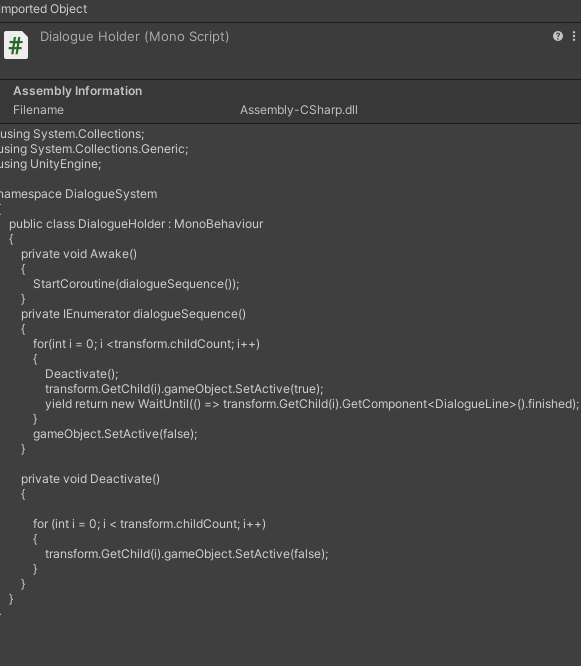Click the Assembly Information heading
581x666 pixels.
tap(78, 91)
